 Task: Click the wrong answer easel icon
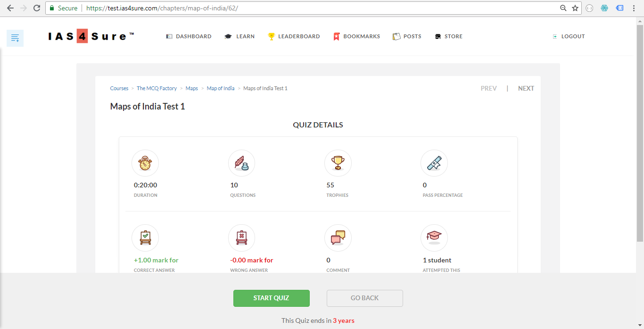(241, 238)
